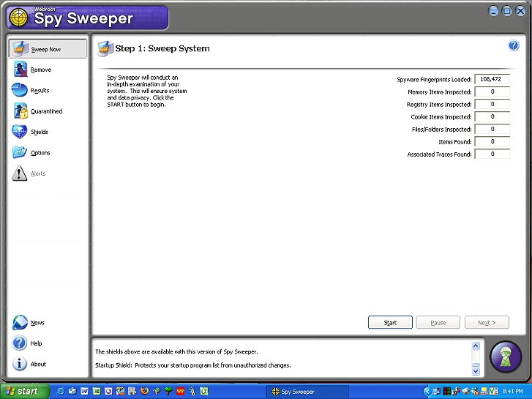Click the Spyware Fingerprints Loaded value field
This screenshot has height=399, width=532.
point(492,79)
